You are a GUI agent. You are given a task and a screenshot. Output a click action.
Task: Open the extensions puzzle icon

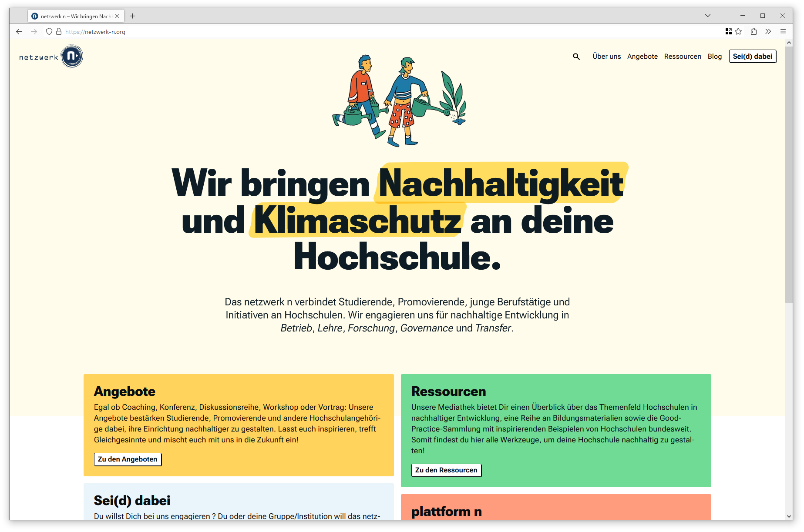click(754, 31)
